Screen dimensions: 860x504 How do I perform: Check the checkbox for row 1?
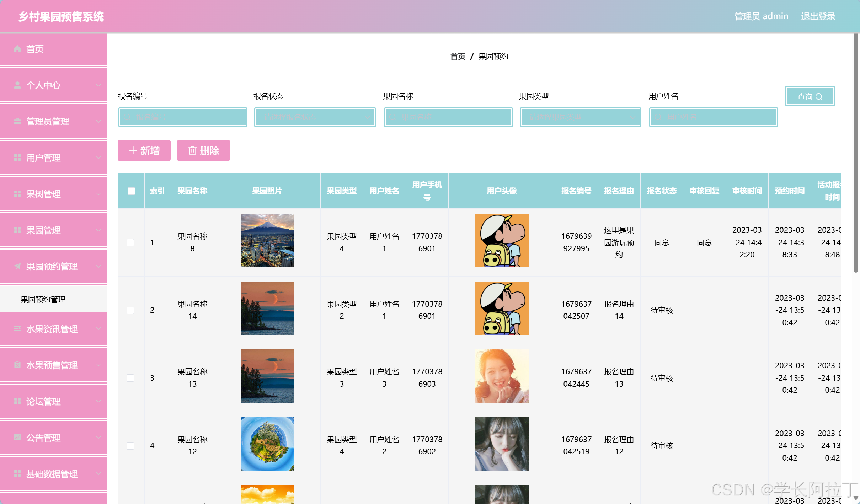coord(130,242)
